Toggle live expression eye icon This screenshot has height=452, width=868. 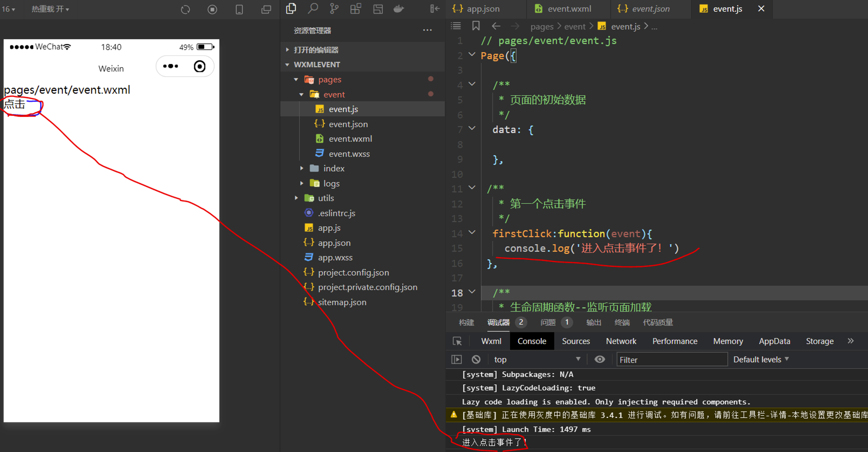(599, 359)
